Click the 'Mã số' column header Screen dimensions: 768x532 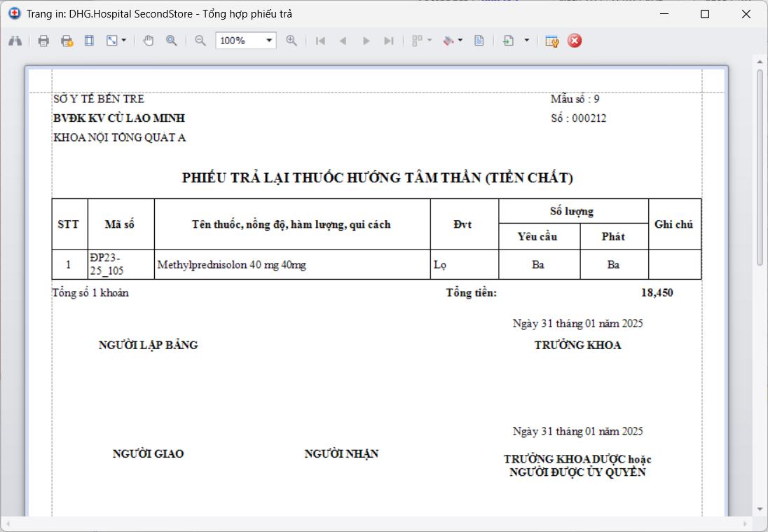tap(120, 224)
